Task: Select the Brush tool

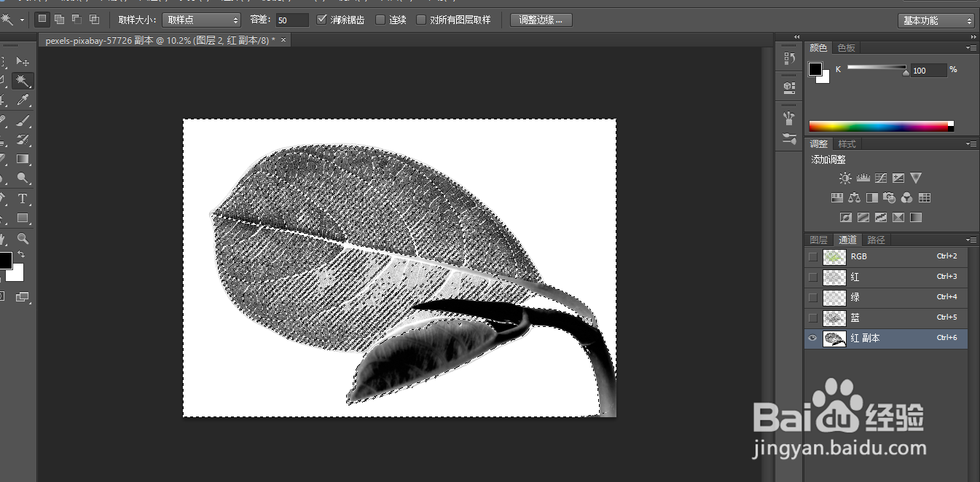Action: tap(23, 119)
